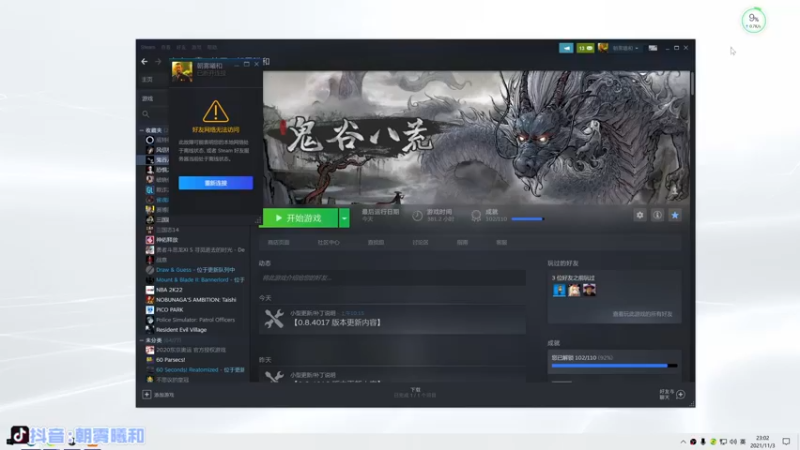The image size is (800, 450).
Task: Toggle favorite star for this game
Action: [x=674, y=215]
